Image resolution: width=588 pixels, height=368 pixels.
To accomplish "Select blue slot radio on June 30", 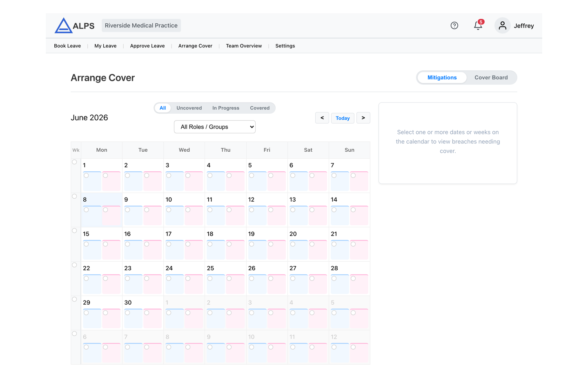I will [127, 313].
